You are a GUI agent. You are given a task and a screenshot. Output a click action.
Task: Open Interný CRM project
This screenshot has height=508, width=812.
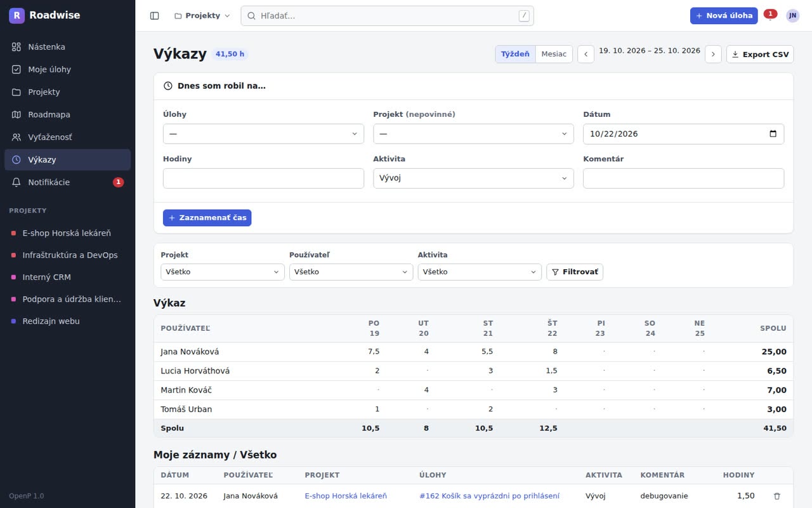[x=67, y=277]
